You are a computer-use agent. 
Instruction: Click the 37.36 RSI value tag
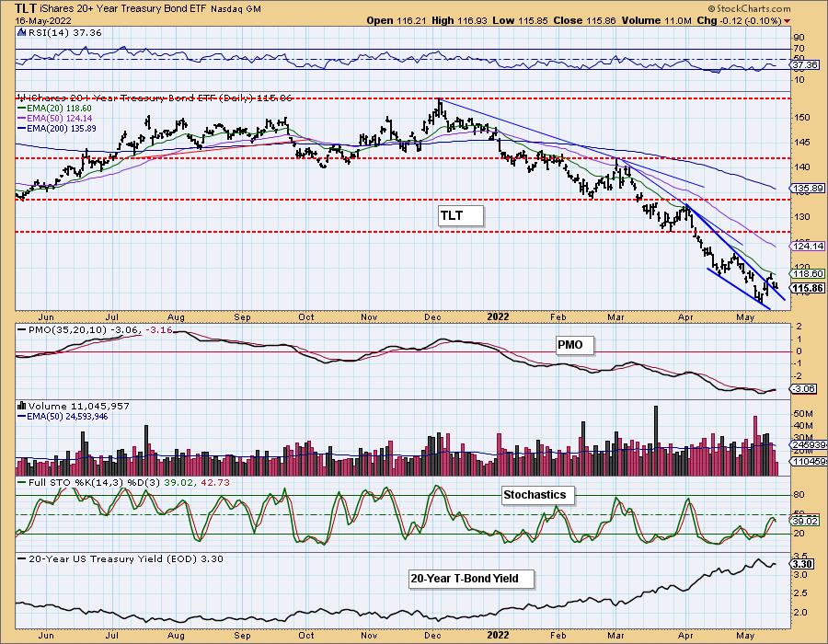click(805, 64)
